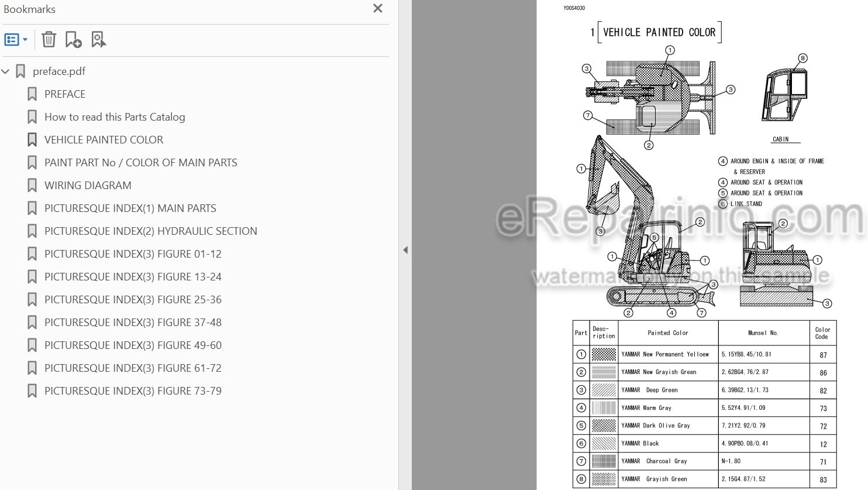Jump to WIRING DIAGRAM bookmark
Viewport: 868px width, 490px height.
(x=88, y=186)
